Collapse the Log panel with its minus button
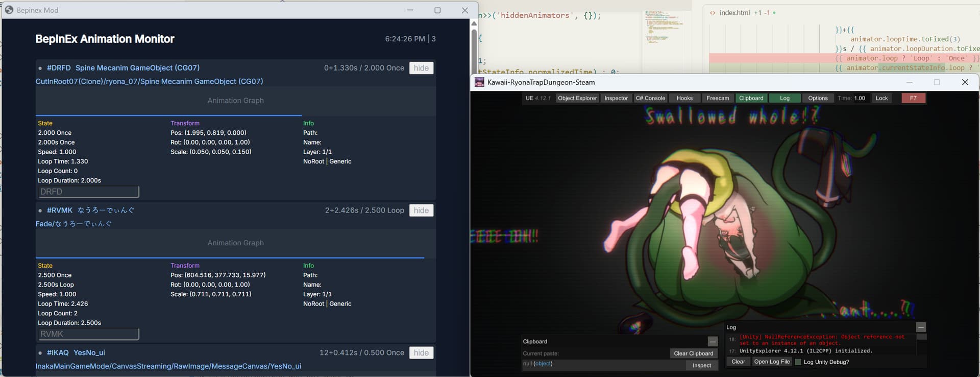980x377 pixels. click(x=921, y=327)
